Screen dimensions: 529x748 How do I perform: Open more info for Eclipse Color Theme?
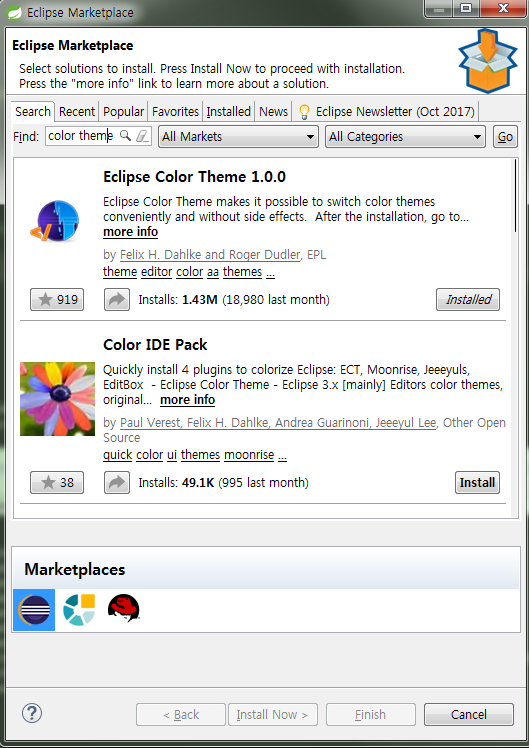130,232
